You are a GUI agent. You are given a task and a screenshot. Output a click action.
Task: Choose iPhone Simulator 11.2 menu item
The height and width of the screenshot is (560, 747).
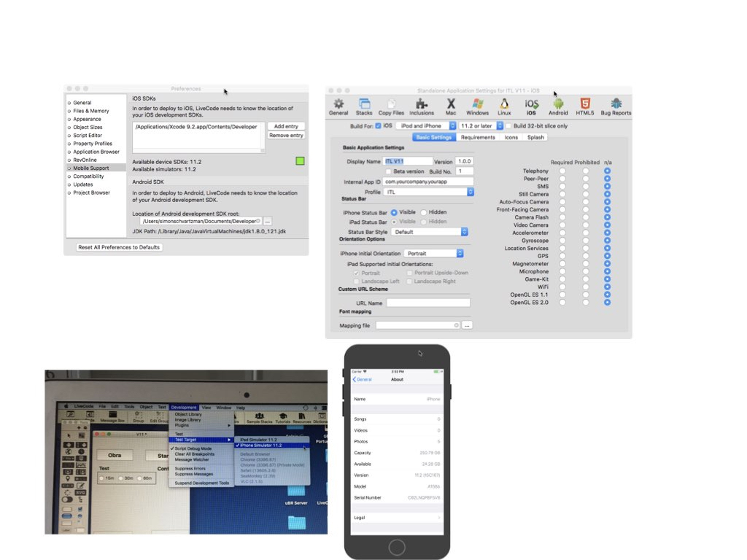271,446
